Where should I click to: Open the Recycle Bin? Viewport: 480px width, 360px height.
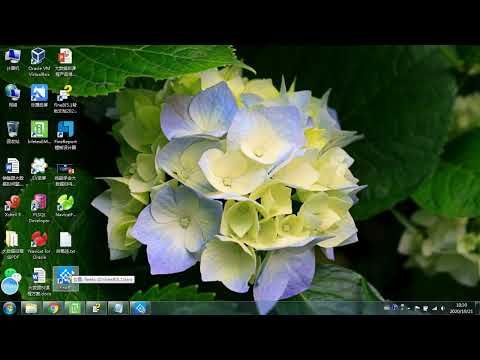(13, 132)
